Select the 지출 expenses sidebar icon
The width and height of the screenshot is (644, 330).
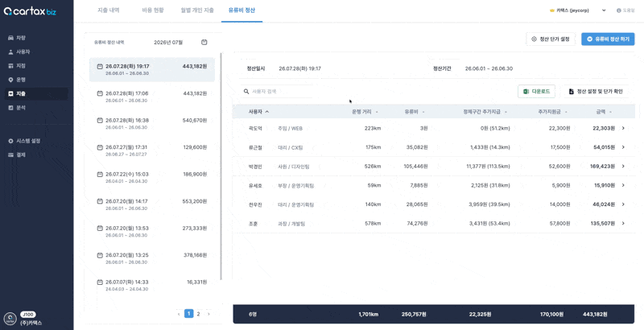[10, 93]
